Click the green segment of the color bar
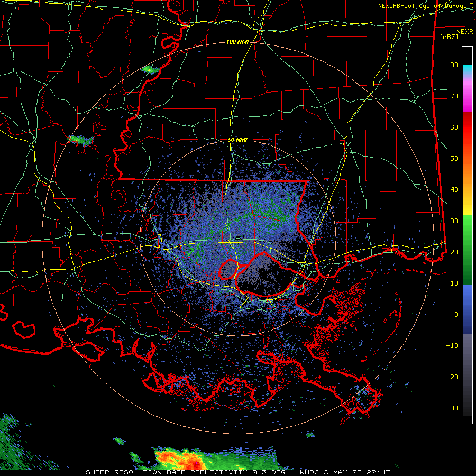476x476 pixels. coord(467,250)
